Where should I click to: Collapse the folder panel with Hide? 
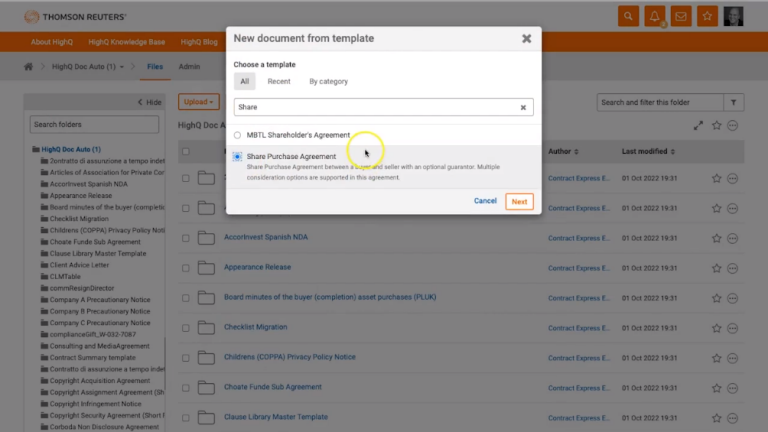click(149, 102)
